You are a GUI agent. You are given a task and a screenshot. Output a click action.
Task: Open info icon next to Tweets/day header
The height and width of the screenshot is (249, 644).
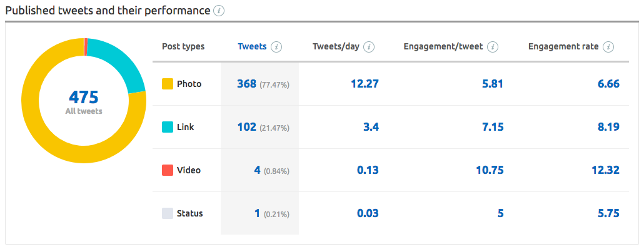click(x=370, y=47)
